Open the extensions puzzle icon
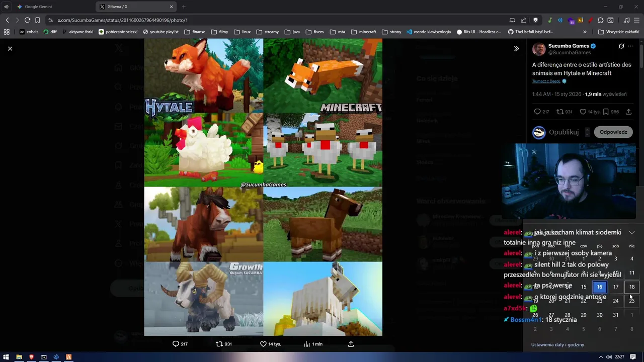The height and width of the screenshot is (362, 644). pyautogui.click(x=600, y=20)
